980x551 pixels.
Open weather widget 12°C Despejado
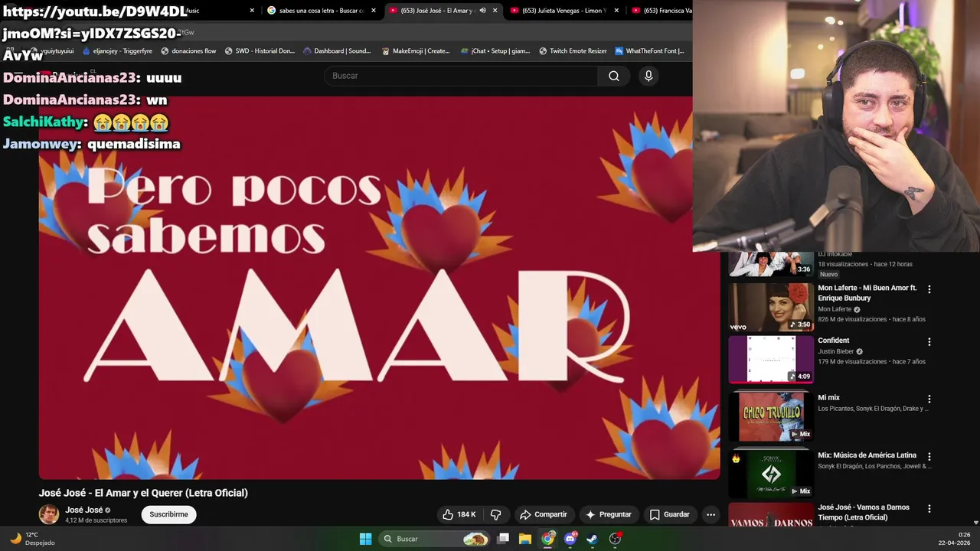32,539
